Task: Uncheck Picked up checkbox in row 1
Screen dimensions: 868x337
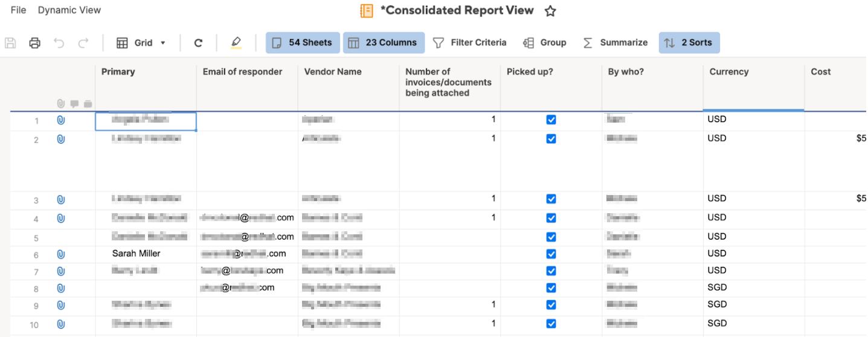Action: [x=551, y=120]
